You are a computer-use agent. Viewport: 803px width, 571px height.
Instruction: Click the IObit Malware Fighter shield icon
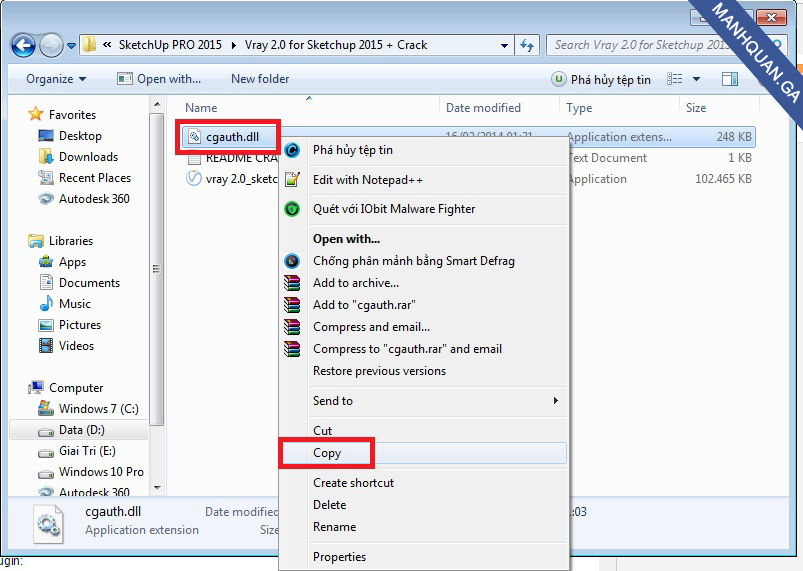pyautogui.click(x=292, y=209)
